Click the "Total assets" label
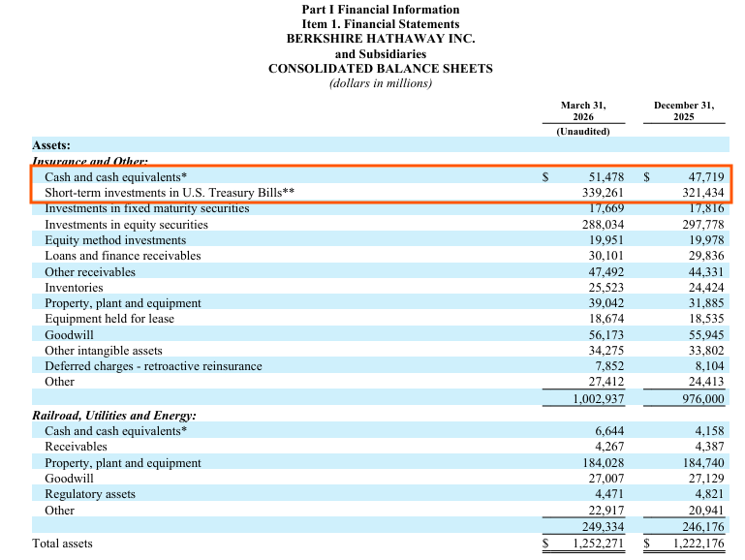Screen dimensions: 745x560 tap(62, 544)
